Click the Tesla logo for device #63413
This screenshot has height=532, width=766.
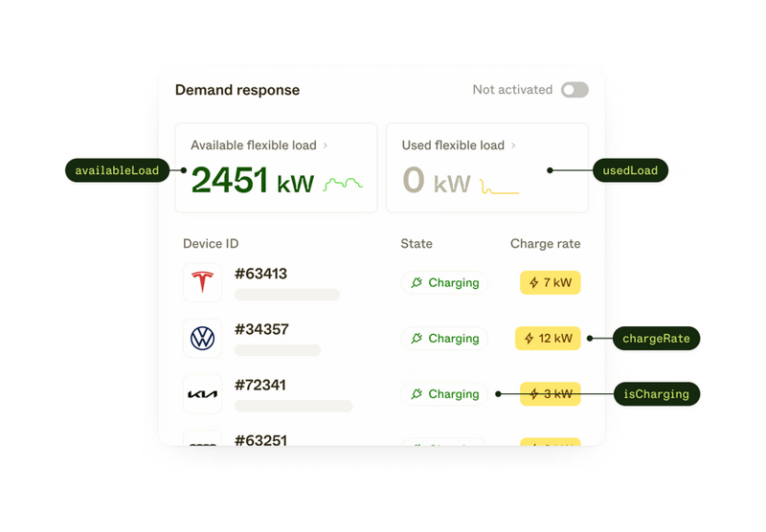click(x=203, y=282)
